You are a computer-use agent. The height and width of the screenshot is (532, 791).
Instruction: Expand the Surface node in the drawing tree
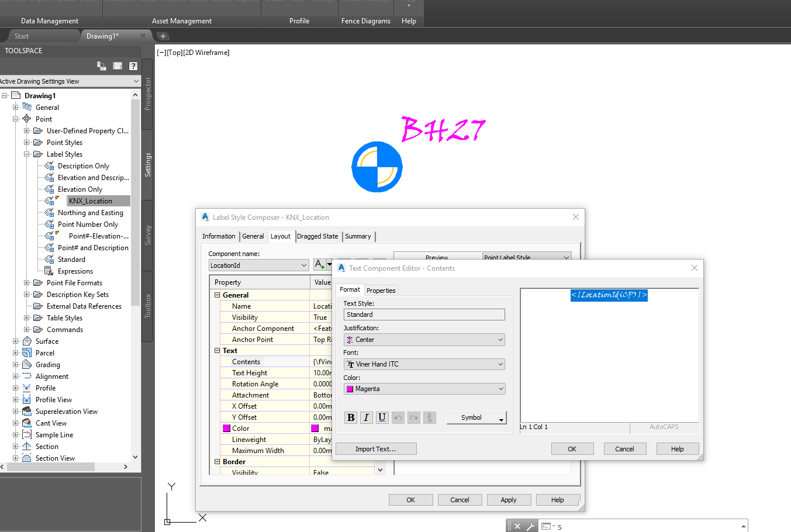point(17,341)
